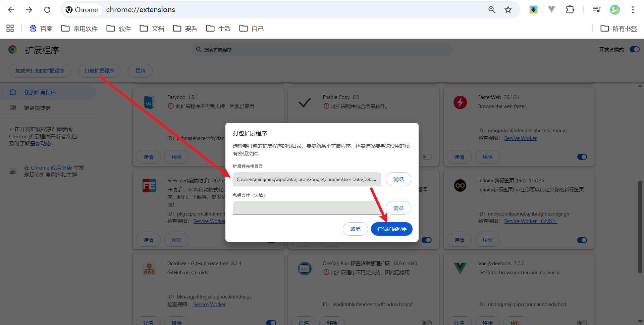The image size is (644, 325).
Task: Open the apps grid in bookmarks bar
Action: click(10, 29)
